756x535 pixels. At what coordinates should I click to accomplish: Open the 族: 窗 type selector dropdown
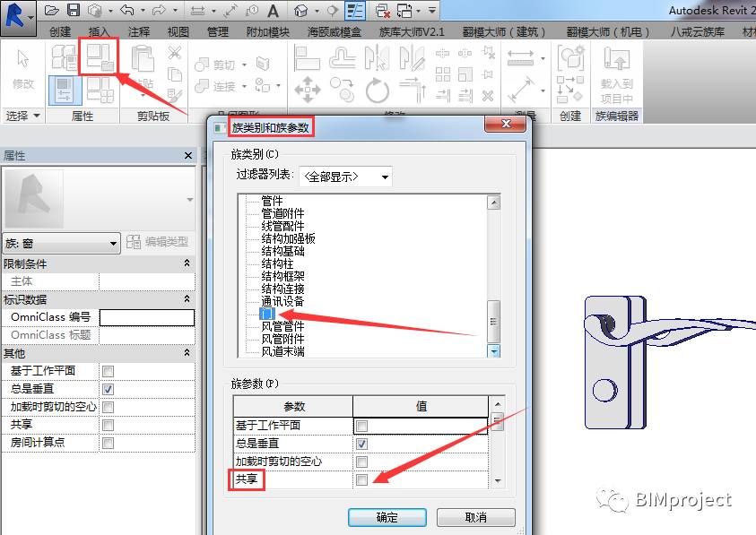61,244
